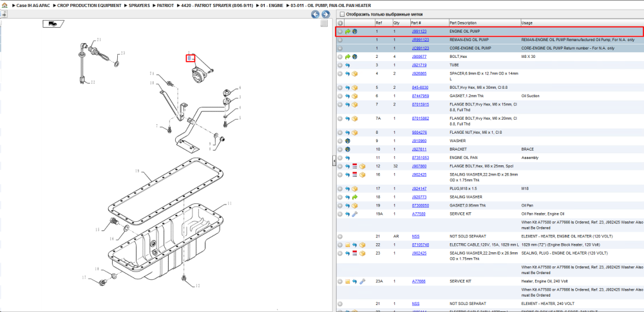The width and height of the screenshot is (644, 312).
Task: Click the green arrow icon in J920773 SEALING WASHER row
Action: pyautogui.click(x=354, y=197)
